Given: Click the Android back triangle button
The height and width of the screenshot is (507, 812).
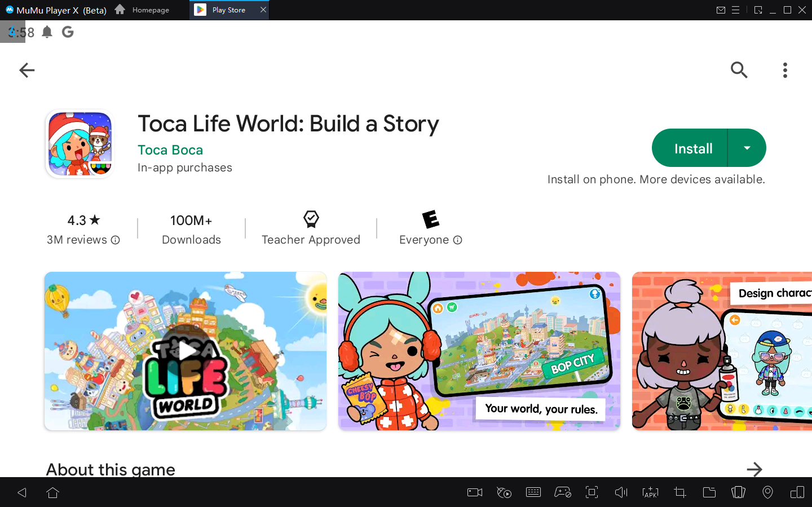Looking at the screenshot, I should click(x=22, y=492).
